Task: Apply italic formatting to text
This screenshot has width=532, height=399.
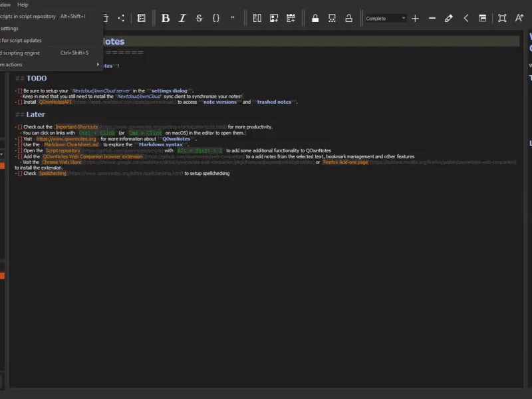Action: click(182, 18)
